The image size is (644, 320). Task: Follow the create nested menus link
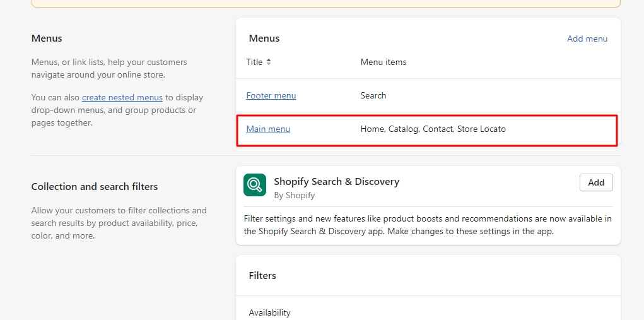click(x=122, y=97)
